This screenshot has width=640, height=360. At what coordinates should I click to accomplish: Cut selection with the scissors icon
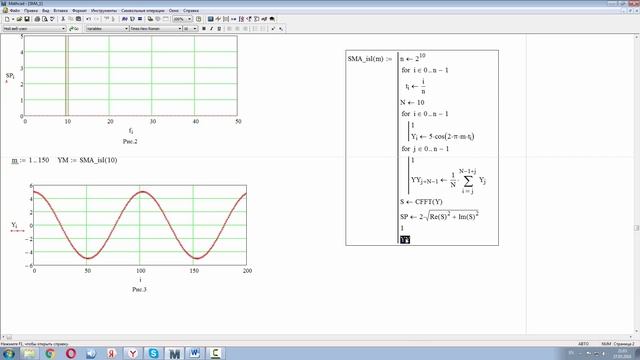click(63, 19)
